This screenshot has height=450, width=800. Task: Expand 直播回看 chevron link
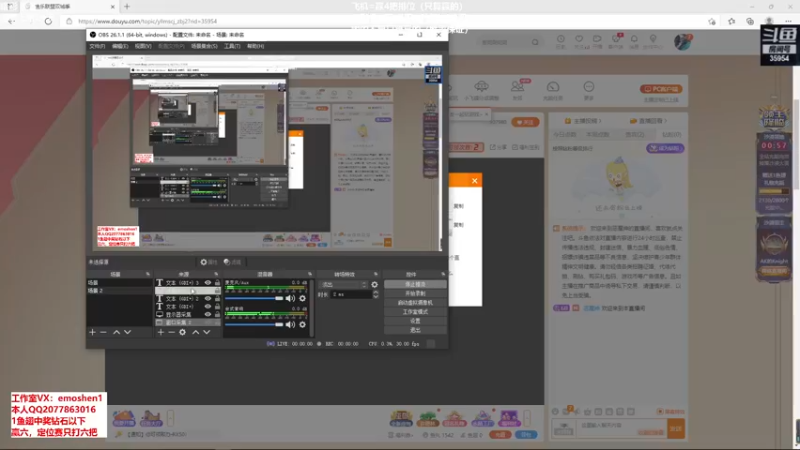pyautogui.click(x=648, y=121)
